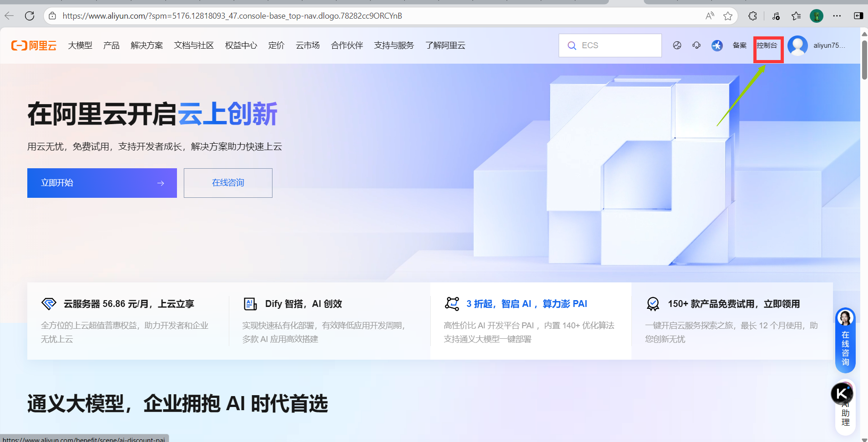The image size is (868, 442).
Task: Reload the page with the refresh icon
Action: pos(30,16)
